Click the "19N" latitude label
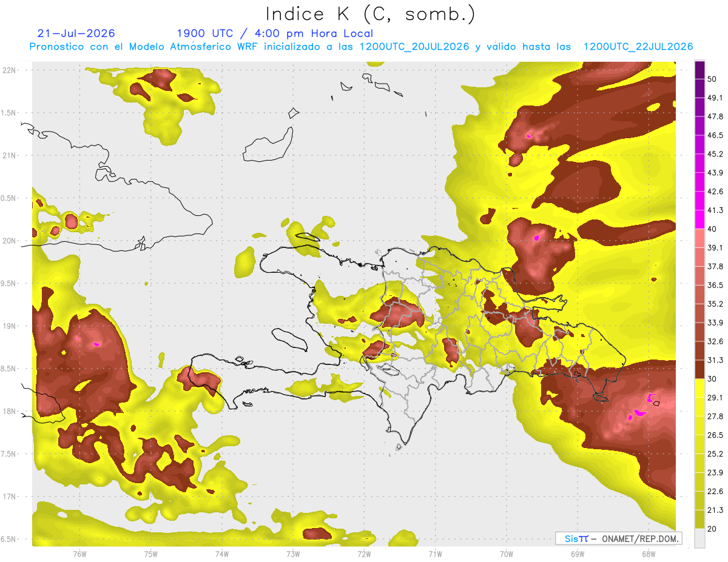Viewport: 728px width, 562px height. point(10,326)
